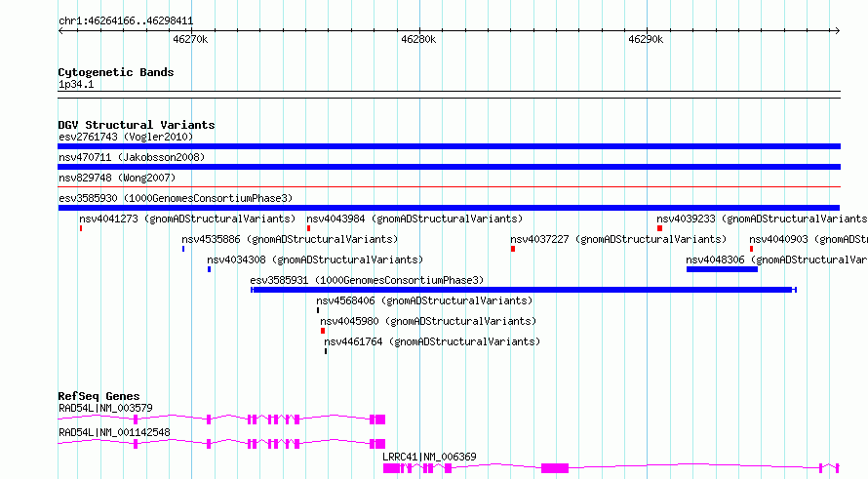
Task: Click the red nsv4039233 variant marker
Action: pos(660,228)
